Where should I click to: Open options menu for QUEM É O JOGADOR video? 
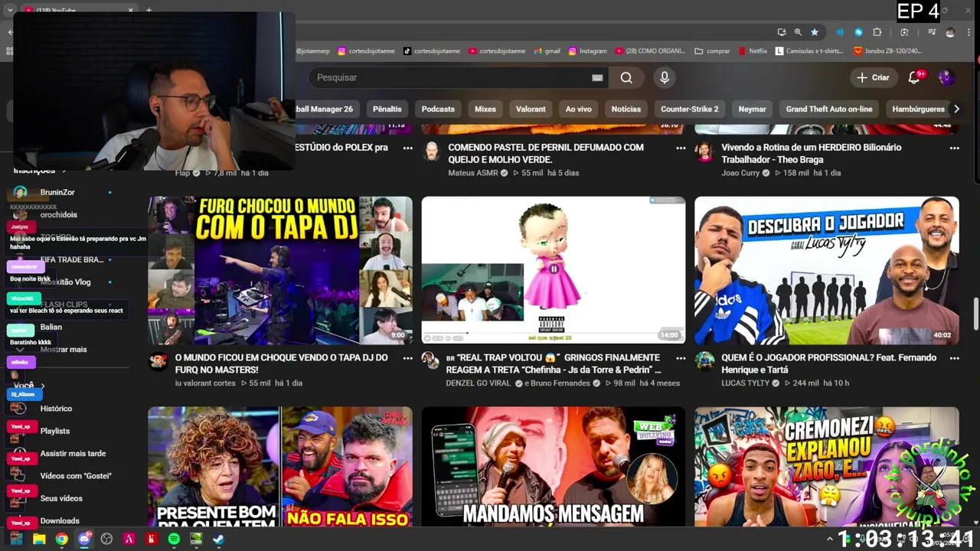[x=954, y=358]
